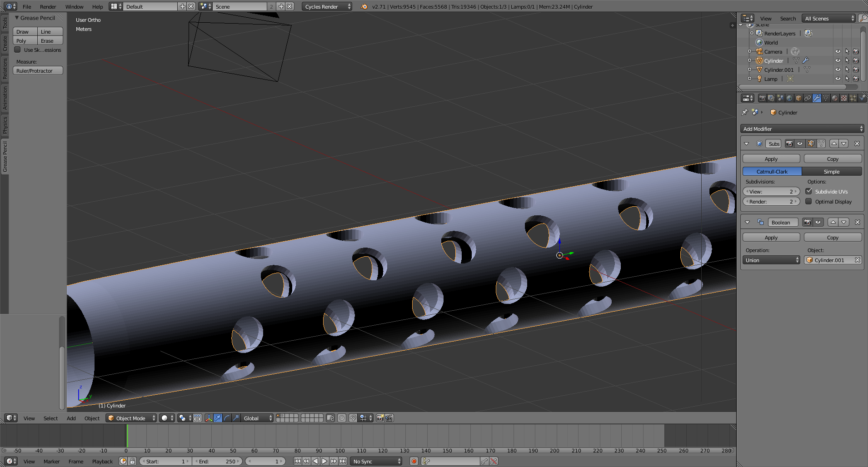
Task: Open the Add Modifier dropdown
Action: point(802,129)
